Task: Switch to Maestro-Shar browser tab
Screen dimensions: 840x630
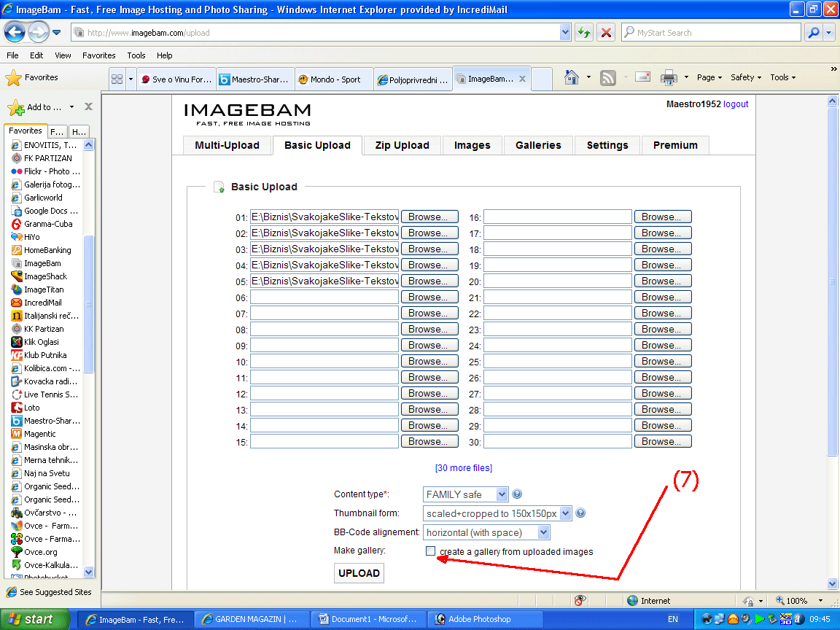Action: [x=255, y=79]
